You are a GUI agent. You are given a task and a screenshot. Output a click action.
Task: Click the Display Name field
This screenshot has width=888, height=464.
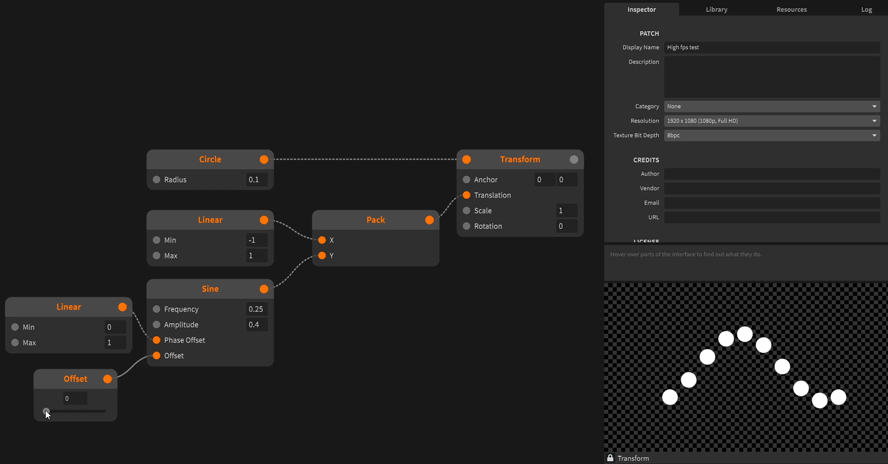[771, 48]
